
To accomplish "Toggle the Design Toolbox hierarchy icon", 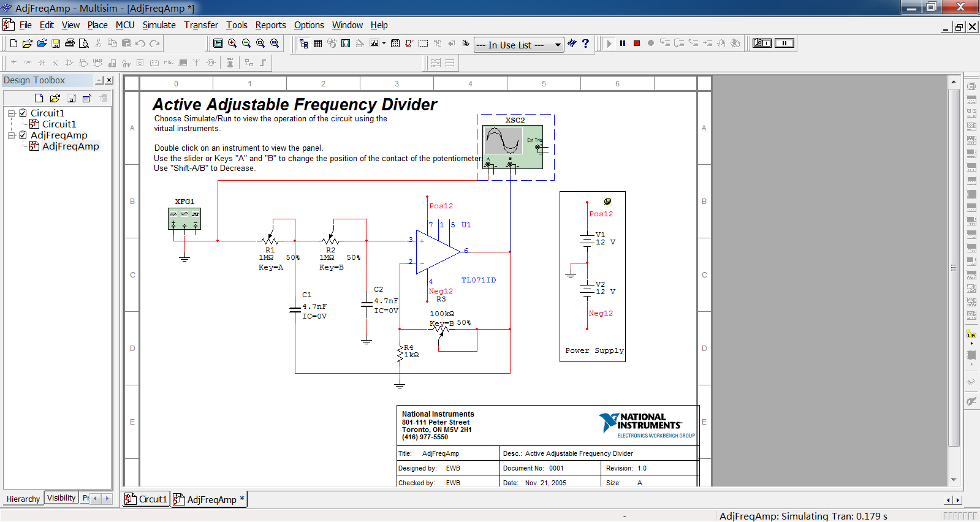I will pos(303,43).
